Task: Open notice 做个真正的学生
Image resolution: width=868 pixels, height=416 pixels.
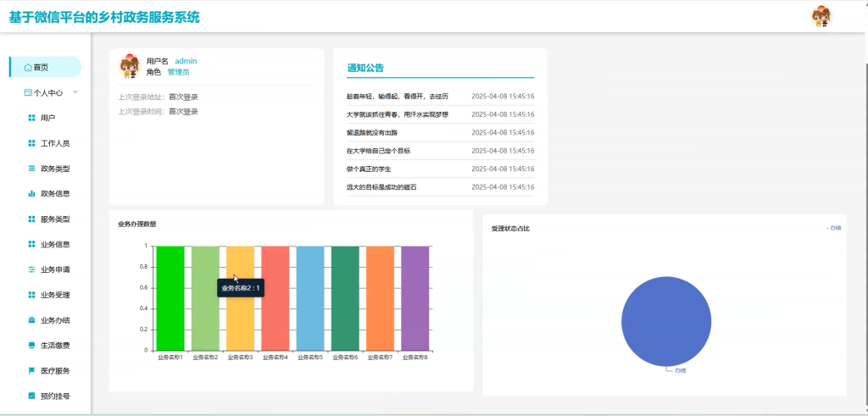Action: point(369,169)
